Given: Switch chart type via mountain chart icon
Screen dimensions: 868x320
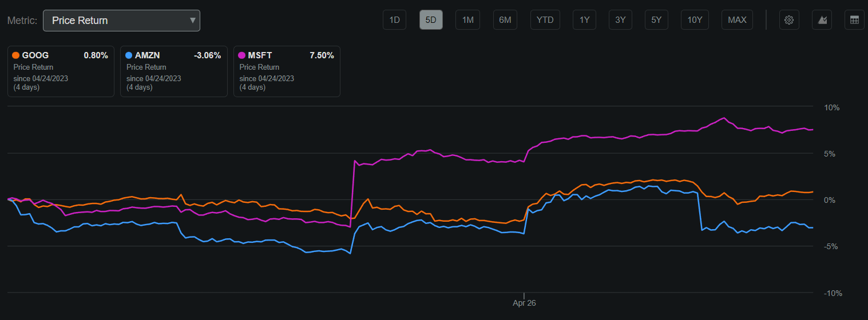Looking at the screenshot, I should pos(822,20).
